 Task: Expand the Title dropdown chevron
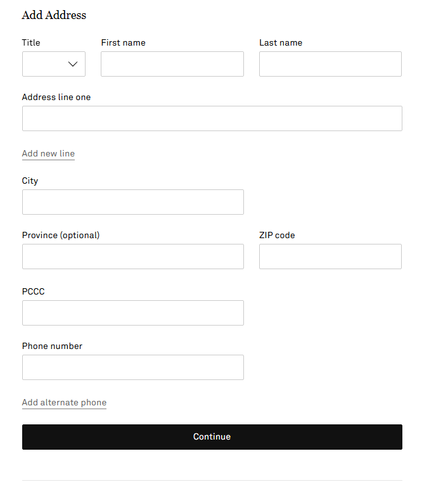tap(72, 64)
